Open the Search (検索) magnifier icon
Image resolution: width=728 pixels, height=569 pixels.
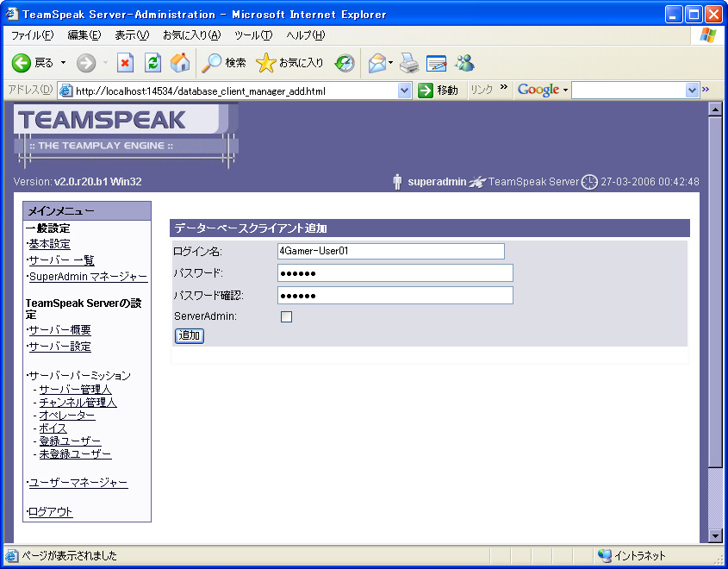point(211,63)
